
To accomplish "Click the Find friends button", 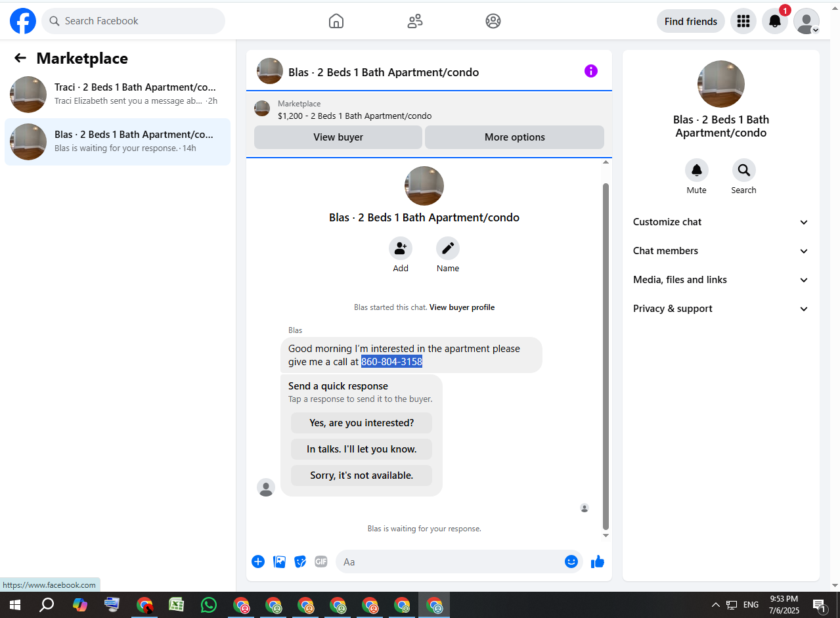I will (691, 21).
